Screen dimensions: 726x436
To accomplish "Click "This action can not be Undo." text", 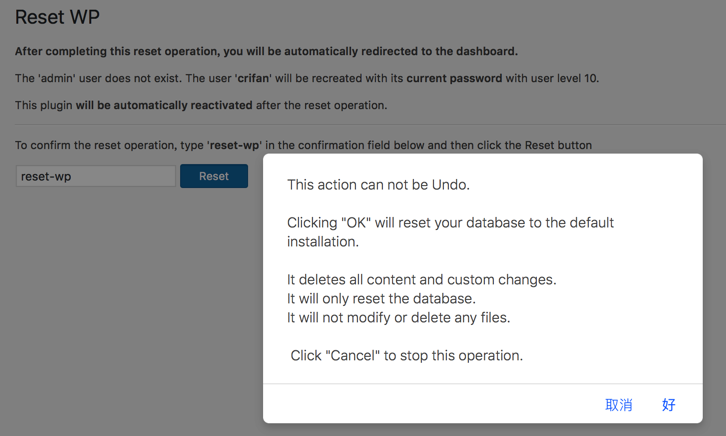I will [x=378, y=185].
